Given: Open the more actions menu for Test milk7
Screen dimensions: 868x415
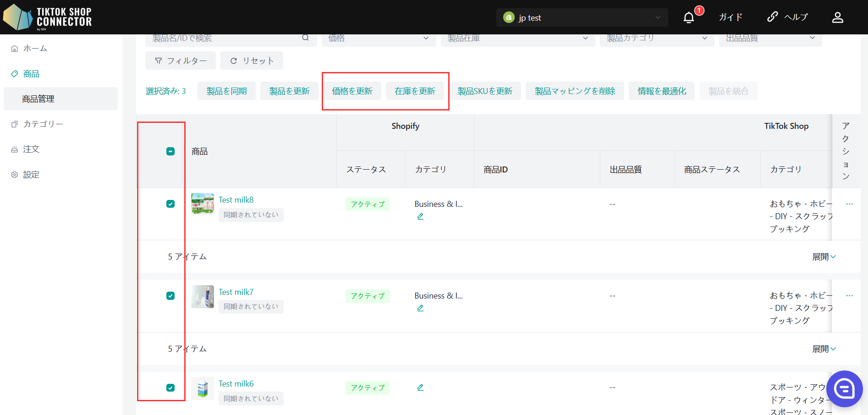Looking at the screenshot, I should [849, 296].
